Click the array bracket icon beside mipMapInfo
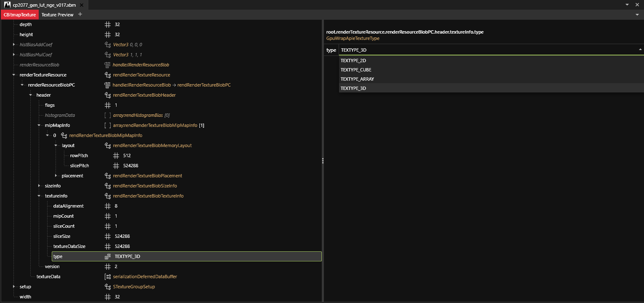This screenshot has height=303, width=644. (108, 125)
